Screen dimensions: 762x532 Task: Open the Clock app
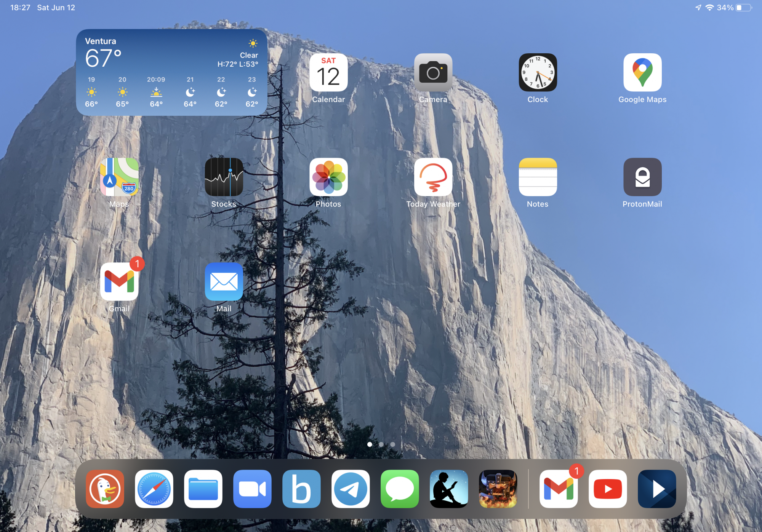coord(538,72)
